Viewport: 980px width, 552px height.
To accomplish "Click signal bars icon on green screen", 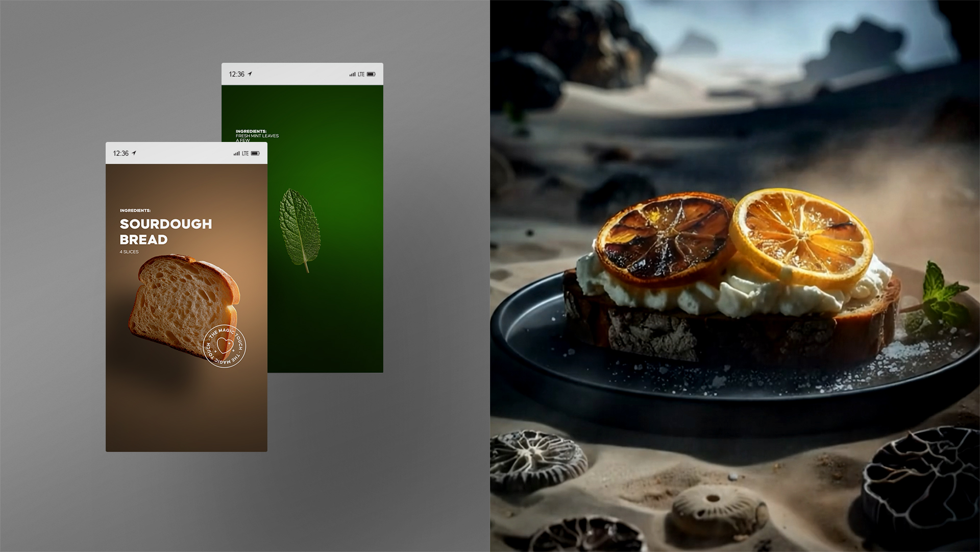I will tap(352, 74).
